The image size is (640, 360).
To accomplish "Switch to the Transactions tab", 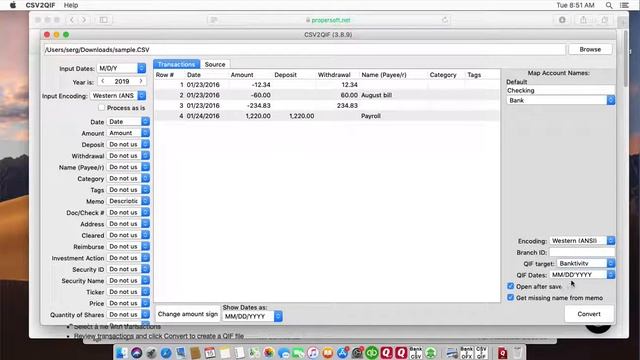I will tap(176, 64).
